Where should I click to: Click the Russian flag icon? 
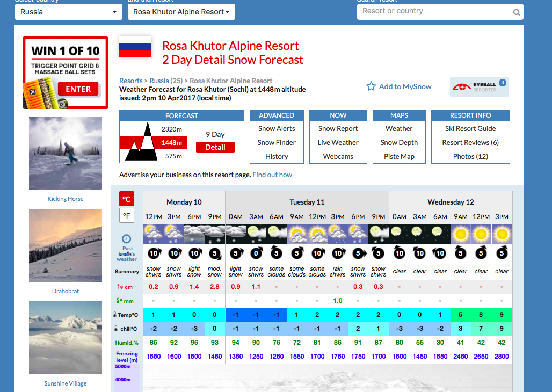(135, 47)
